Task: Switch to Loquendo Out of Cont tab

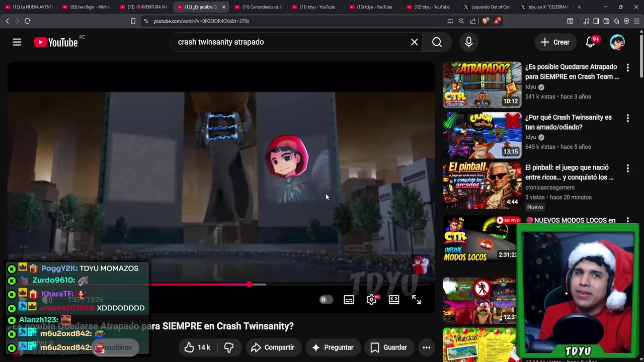Action: click(488, 7)
